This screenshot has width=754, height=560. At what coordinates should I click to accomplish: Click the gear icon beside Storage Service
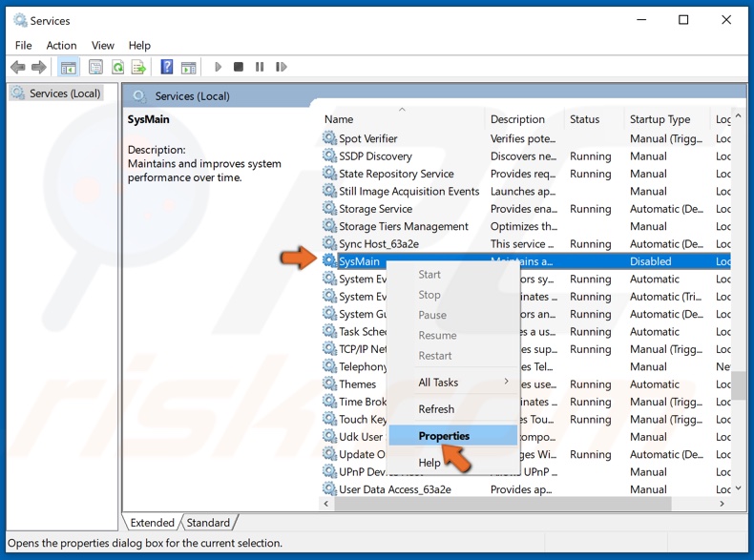pyautogui.click(x=329, y=209)
